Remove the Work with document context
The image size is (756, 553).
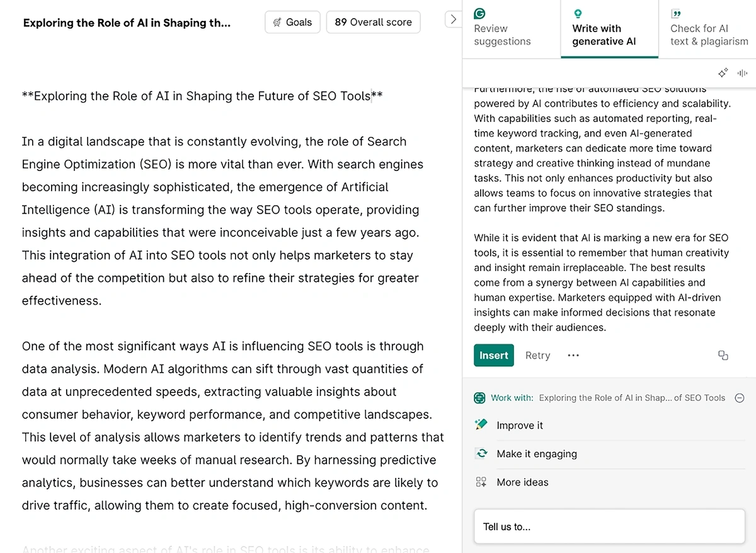tap(740, 398)
